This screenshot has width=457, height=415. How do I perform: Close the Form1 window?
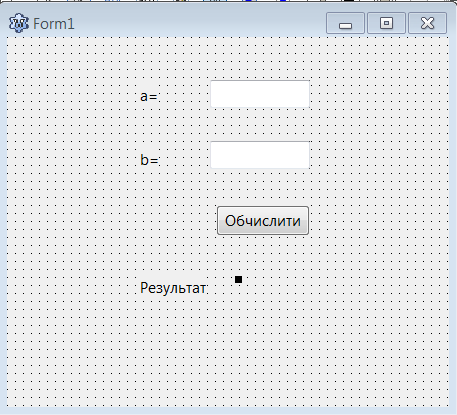click(x=428, y=23)
